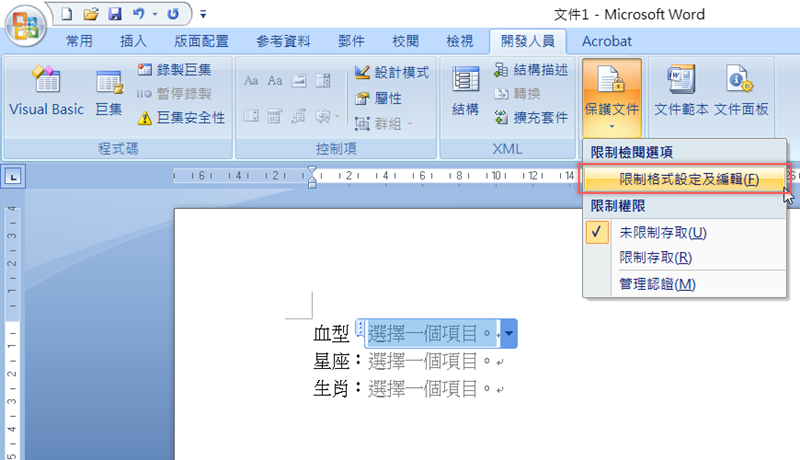The height and width of the screenshot is (460, 800).
Task: Click the 血型 label text
Action: point(331,334)
